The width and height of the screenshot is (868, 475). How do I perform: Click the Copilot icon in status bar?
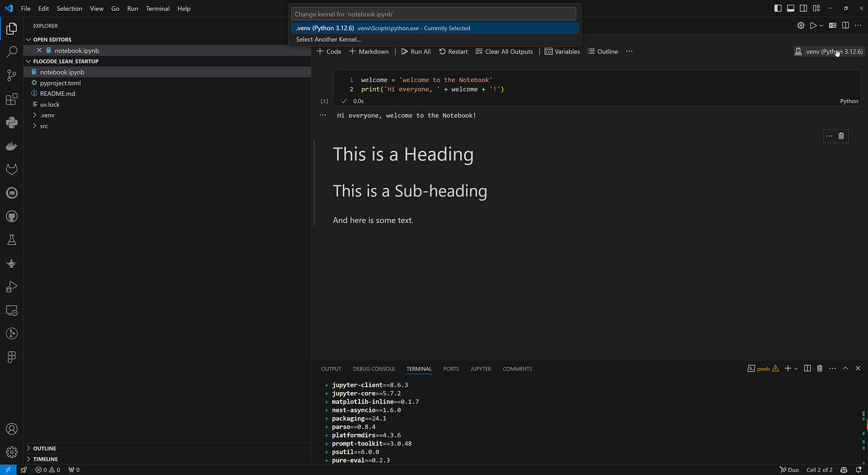(x=844, y=470)
